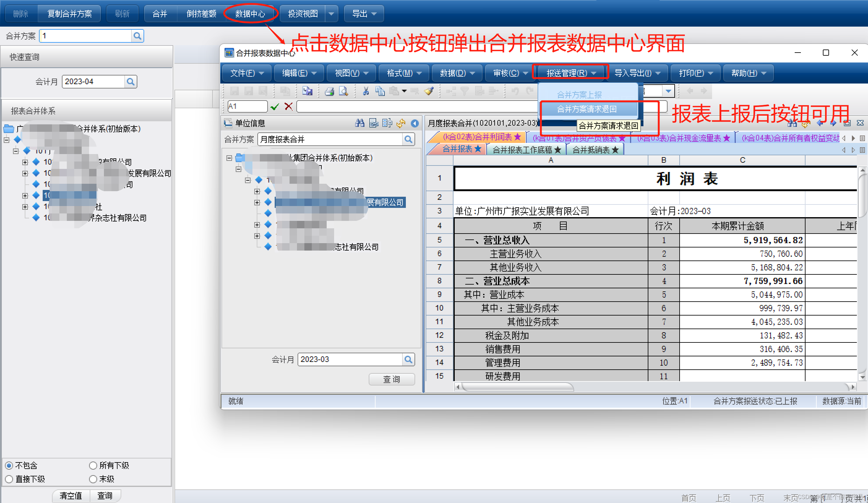
Task: Click the 合并 button in top toolbar
Action: coord(160,14)
